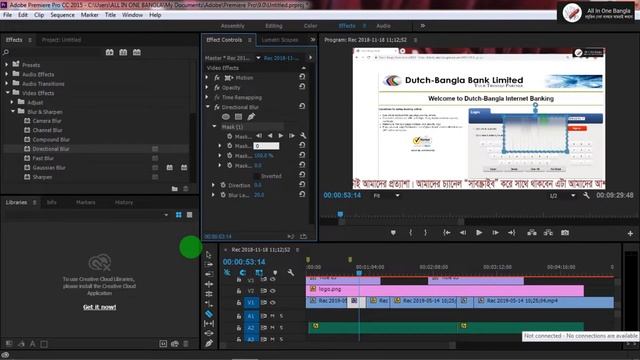Switch to Lumetri Scopes tab

(x=280, y=40)
